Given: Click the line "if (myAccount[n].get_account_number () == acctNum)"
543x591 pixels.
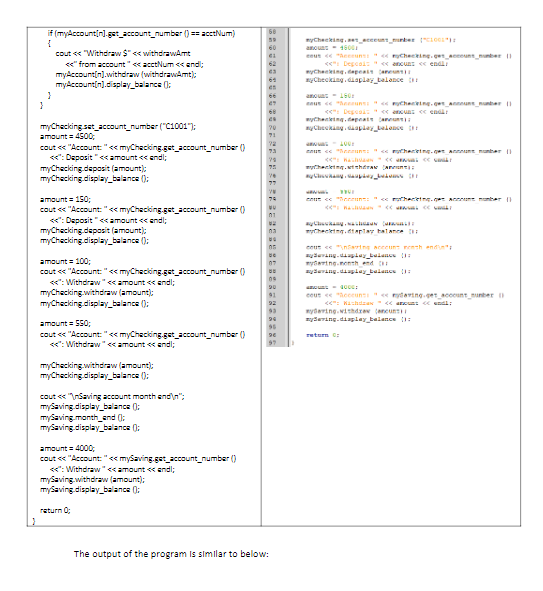Looking at the screenshot, I should click(x=141, y=34).
